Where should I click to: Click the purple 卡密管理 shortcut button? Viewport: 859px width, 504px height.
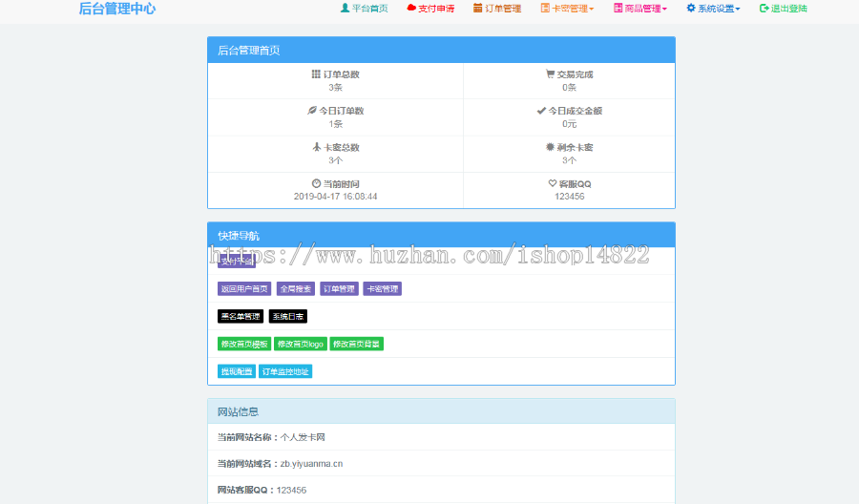tap(383, 288)
